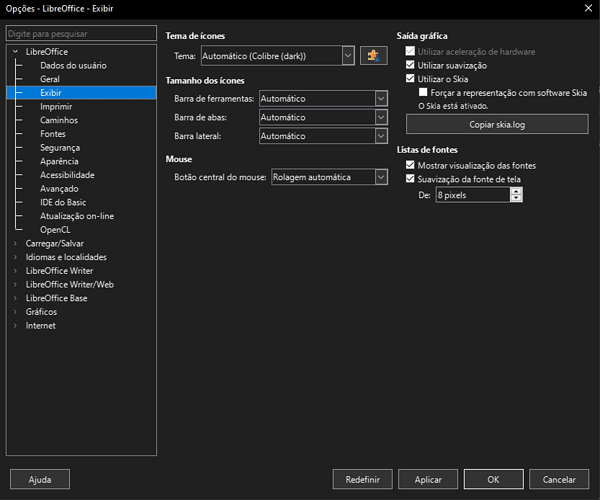The height and width of the screenshot is (500, 600).
Task: Open the 'Tema' icon theme dropdown
Action: coord(278,56)
